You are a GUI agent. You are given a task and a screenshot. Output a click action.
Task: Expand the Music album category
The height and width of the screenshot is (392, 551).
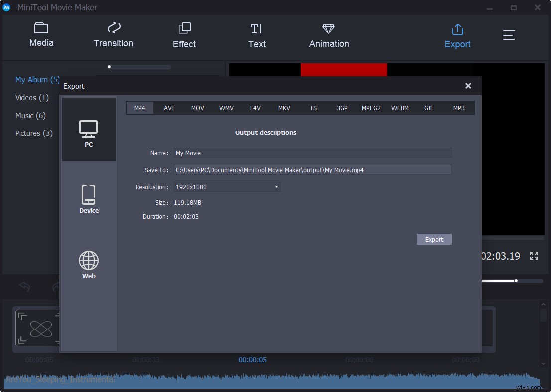30,115
